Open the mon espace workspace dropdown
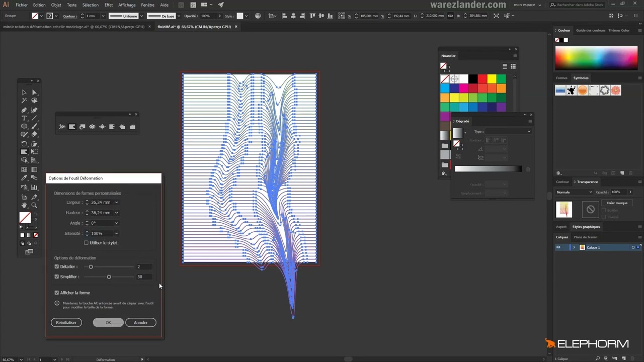Viewport: 644px width, 362px height. click(x=527, y=5)
